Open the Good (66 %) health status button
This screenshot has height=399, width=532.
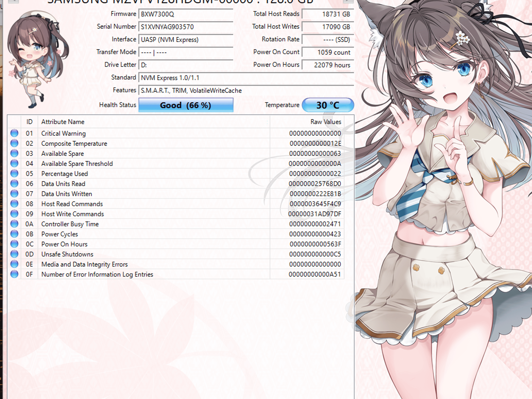pos(186,105)
